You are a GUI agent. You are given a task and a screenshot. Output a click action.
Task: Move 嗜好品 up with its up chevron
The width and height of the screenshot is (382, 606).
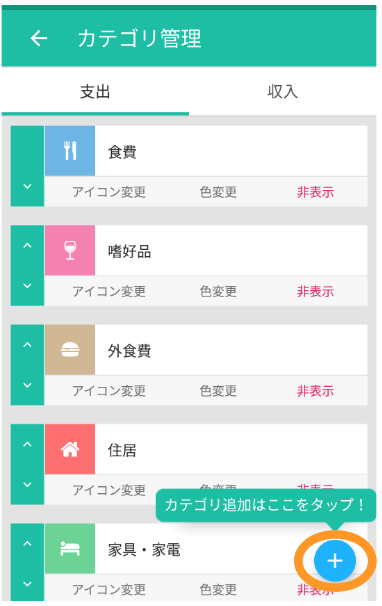[27, 245]
